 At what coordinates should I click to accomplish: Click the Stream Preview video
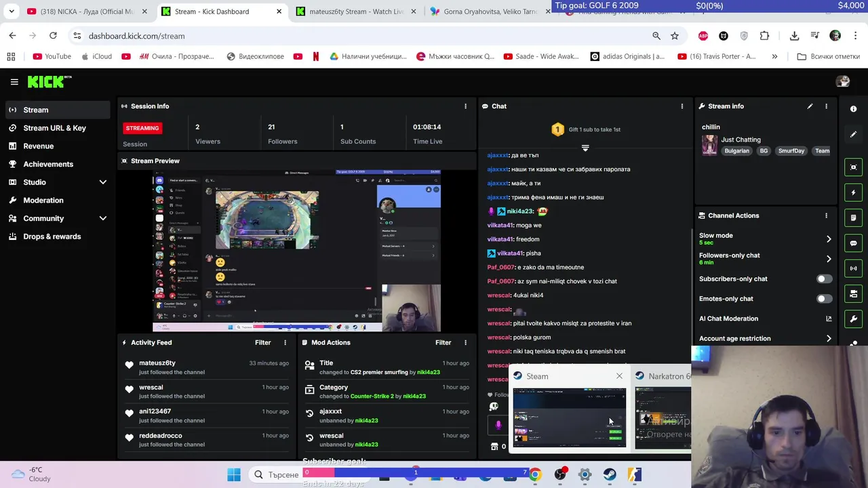point(296,249)
